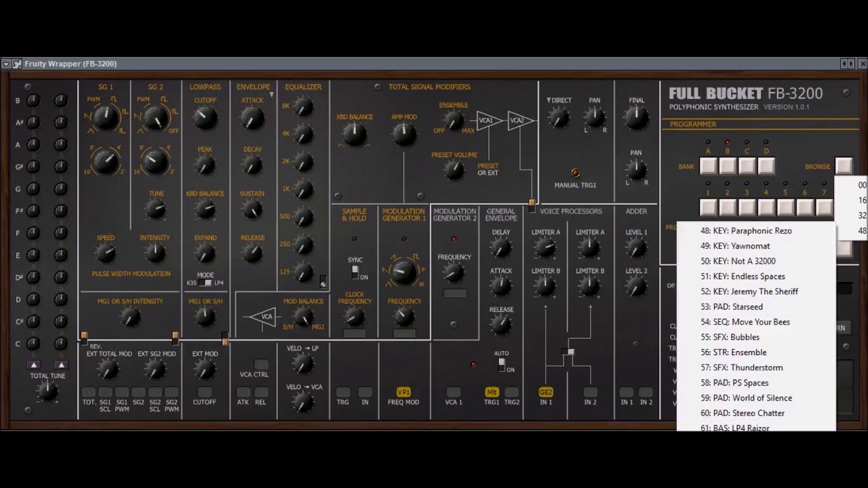Viewport: 868px width, 488px height.
Task: Toggle the SYNC switch in Sample & Hold
Action: pos(355,272)
